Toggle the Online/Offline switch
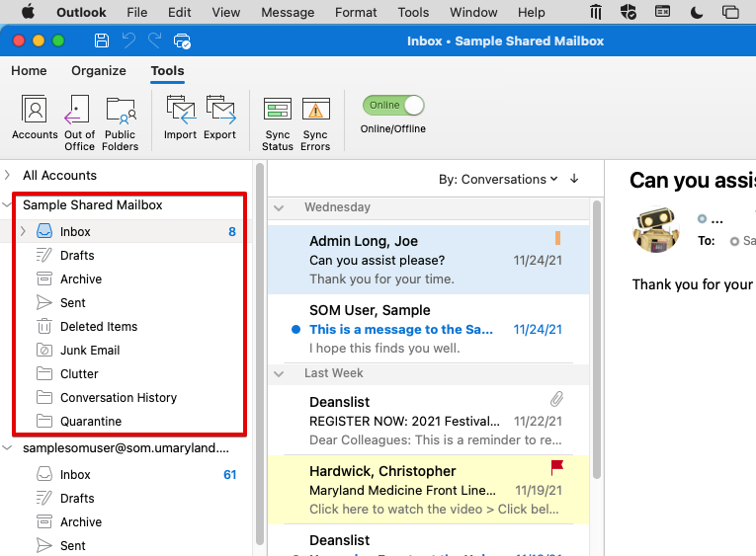The height and width of the screenshot is (556, 756). [393, 106]
